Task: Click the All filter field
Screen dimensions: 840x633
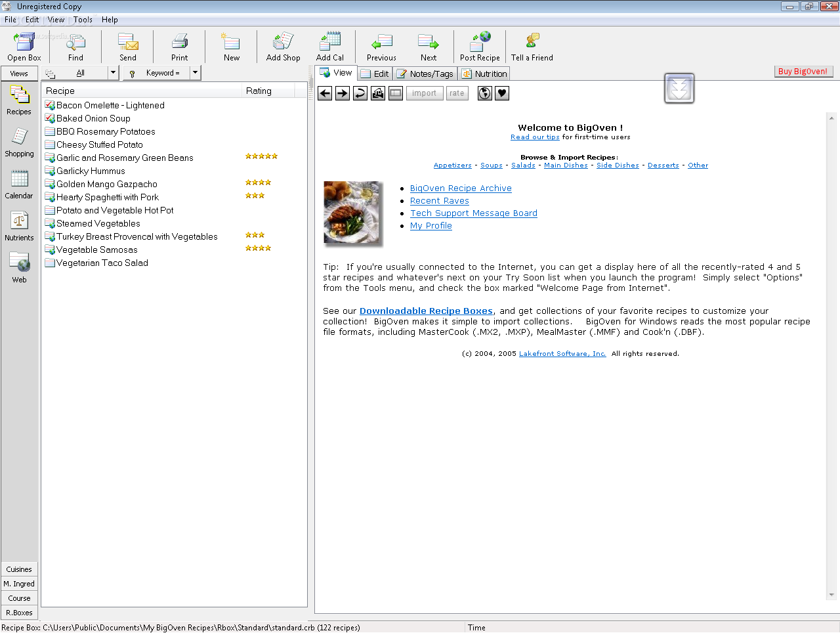Action: tap(81, 73)
